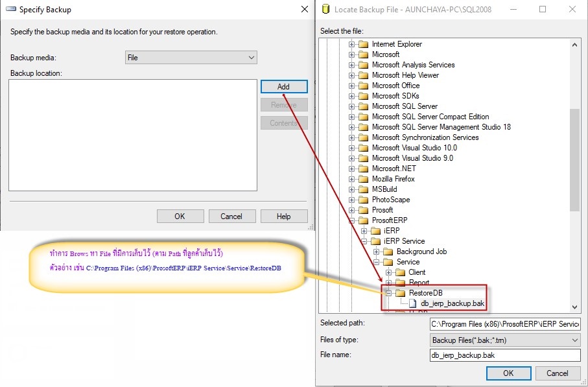Select Microsoft SQL Server Compact Edition folder icon
The image size is (588, 387).
pyautogui.click(x=364, y=117)
